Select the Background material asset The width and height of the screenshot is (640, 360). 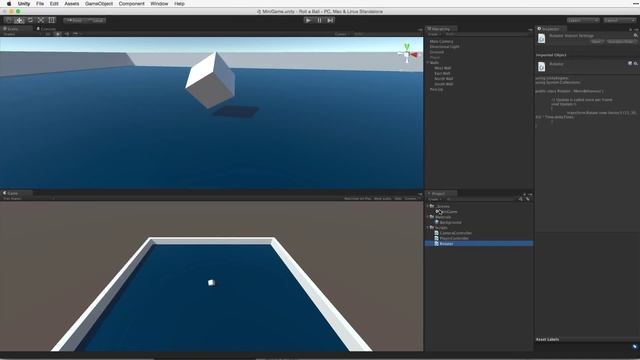450,222
